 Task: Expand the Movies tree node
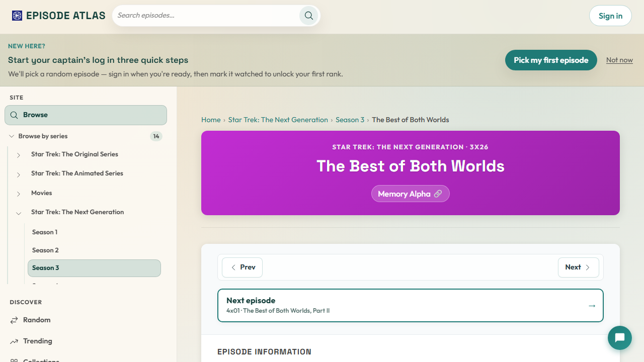pyautogui.click(x=19, y=194)
